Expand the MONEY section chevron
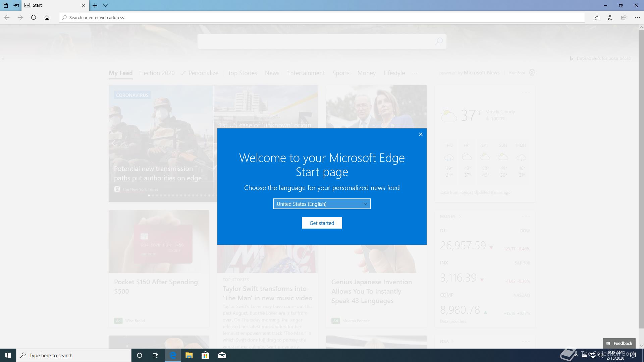The width and height of the screenshot is (644, 362). (460, 217)
